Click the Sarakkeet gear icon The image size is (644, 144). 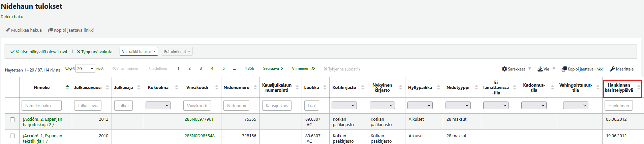click(x=504, y=69)
